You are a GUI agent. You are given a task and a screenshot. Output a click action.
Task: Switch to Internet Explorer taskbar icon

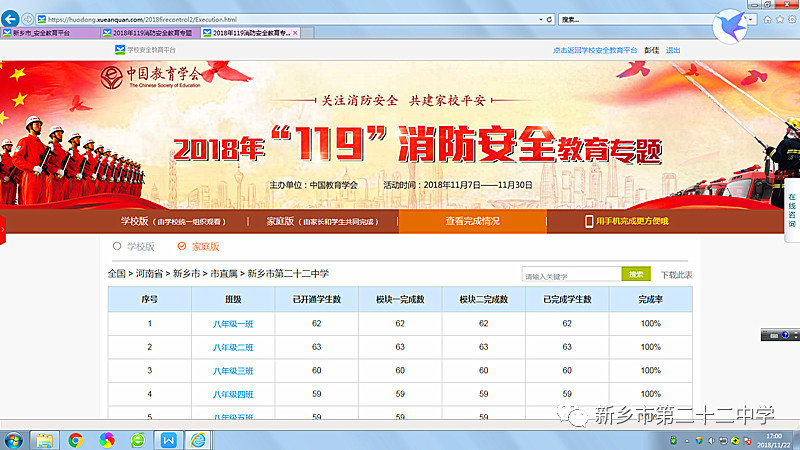198,440
